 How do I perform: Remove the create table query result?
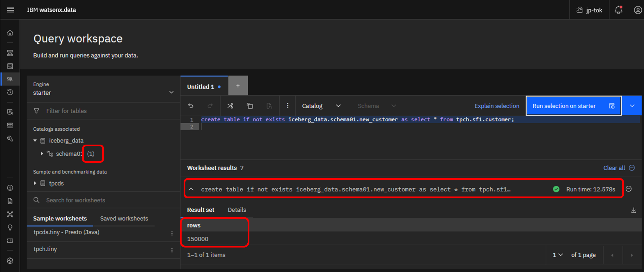(x=629, y=189)
